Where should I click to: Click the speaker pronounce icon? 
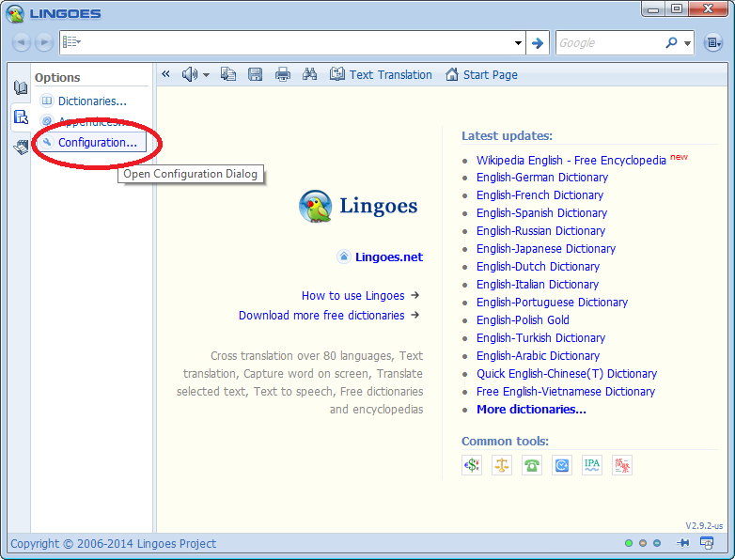point(189,74)
